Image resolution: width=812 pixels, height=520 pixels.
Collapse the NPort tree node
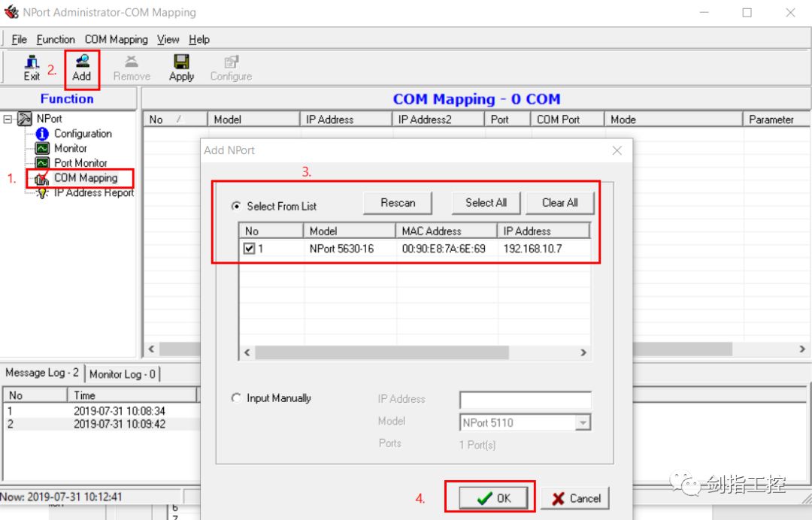(8, 119)
